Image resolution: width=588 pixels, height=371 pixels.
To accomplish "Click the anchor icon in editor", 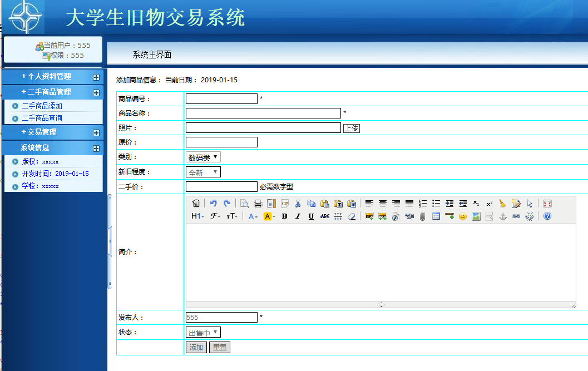I will pyautogui.click(x=503, y=216).
